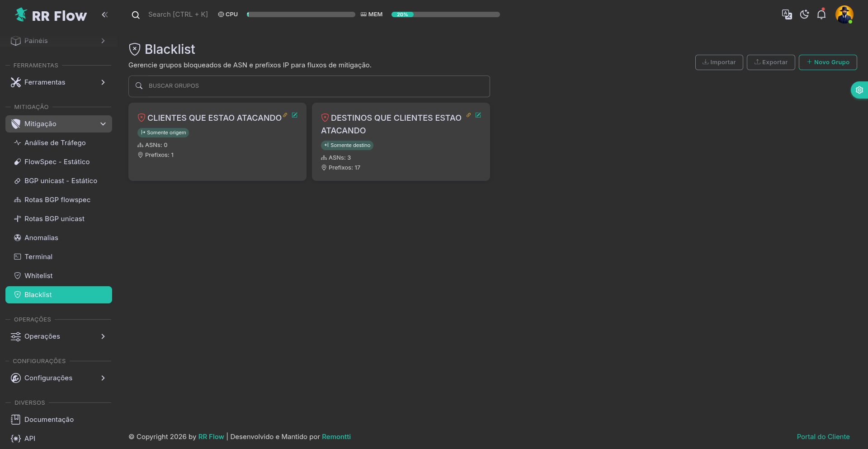Viewport: 868px width, 449px height.
Task: Click the MEM usage progress bar
Action: [445, 14]
